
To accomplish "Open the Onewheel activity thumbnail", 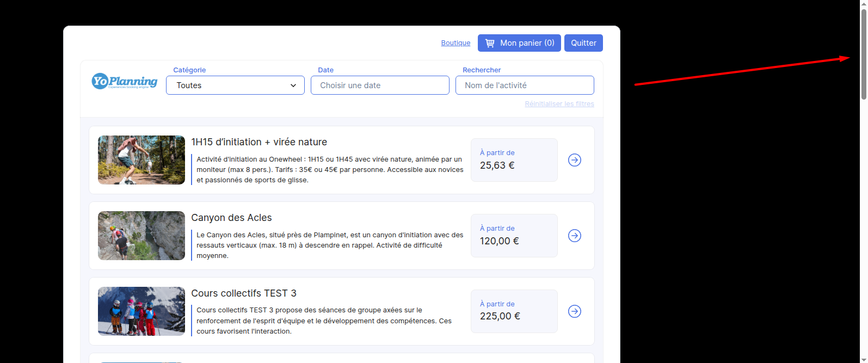I will [x=141, y=160].
